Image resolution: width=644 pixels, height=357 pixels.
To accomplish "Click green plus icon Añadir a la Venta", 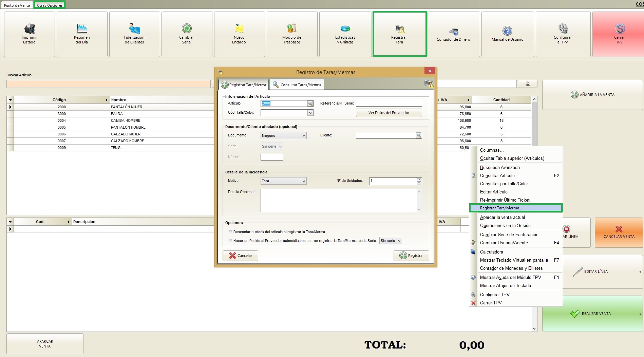I will [x=574, y=95].
